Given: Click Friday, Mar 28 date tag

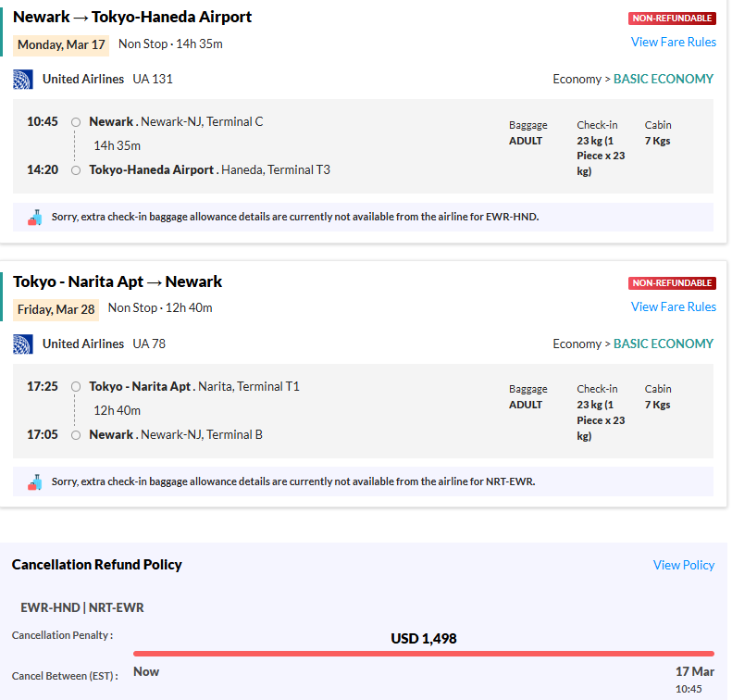Looking at the screenshot, I should (56, 309).
